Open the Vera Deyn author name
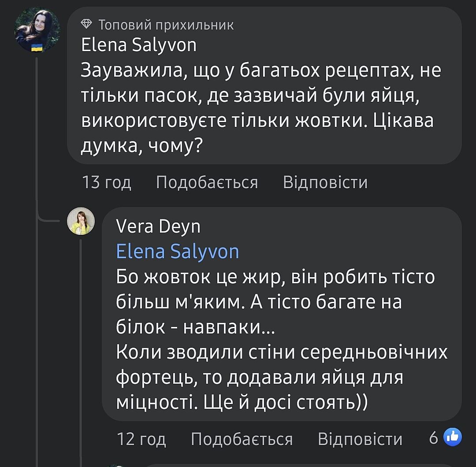The width and height of the screenshot is (476, 467). point(158,226)
